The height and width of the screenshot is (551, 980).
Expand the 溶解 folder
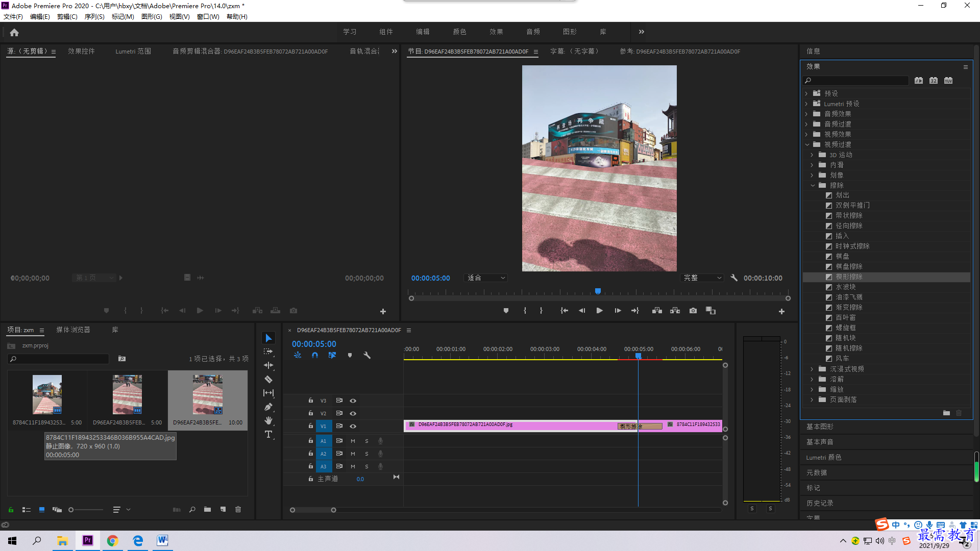pyautogui.click(x=812, y=379)
